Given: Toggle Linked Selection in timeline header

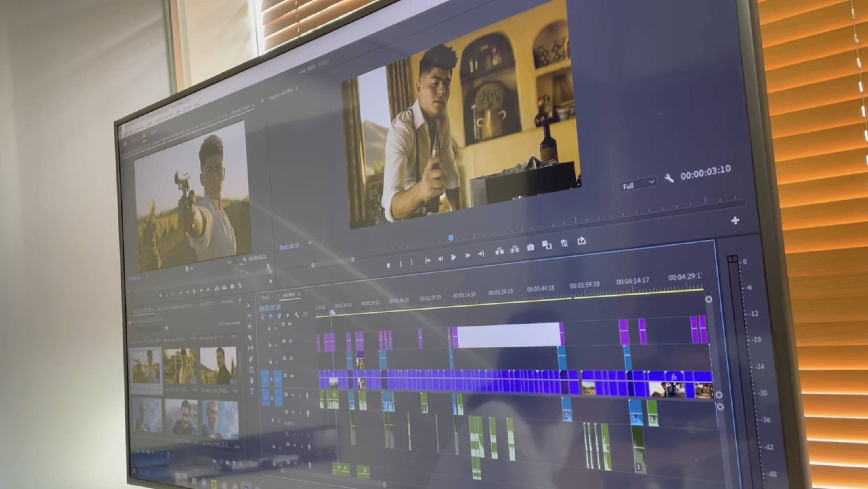Looking at the screenshot, I should click(279, 316).
